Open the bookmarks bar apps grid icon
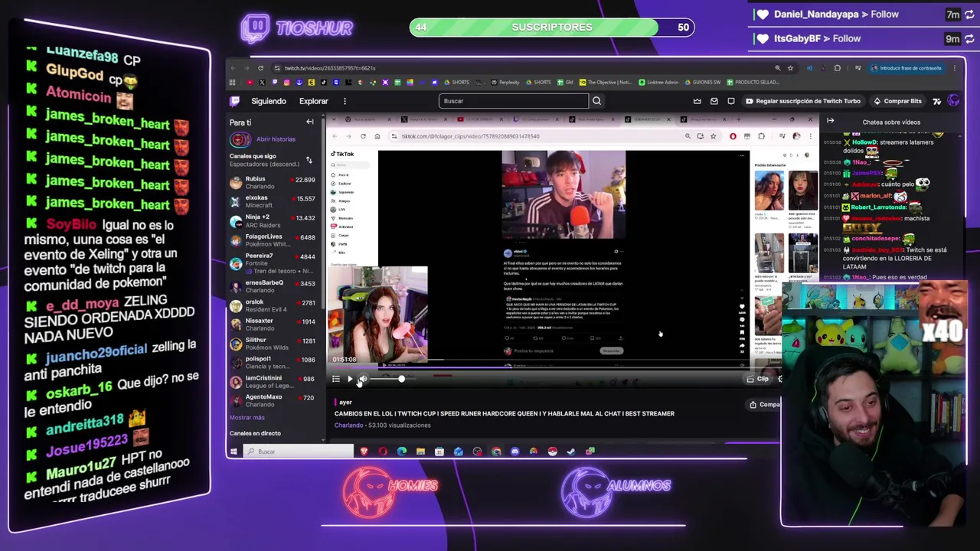 pyautogui.click(x=232, y=83)
